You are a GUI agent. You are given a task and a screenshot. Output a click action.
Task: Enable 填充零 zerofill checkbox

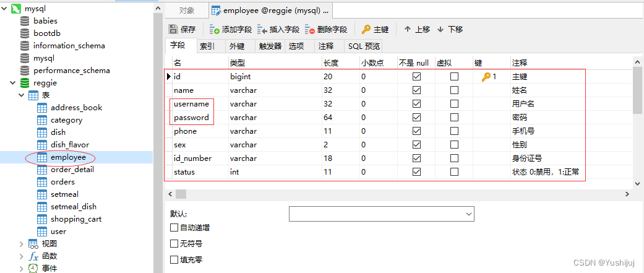pyautogui.click(x=174, y=260)
